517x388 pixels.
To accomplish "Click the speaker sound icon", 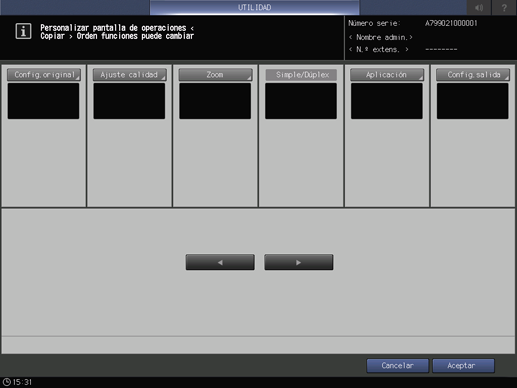I will tap(479, 7).
